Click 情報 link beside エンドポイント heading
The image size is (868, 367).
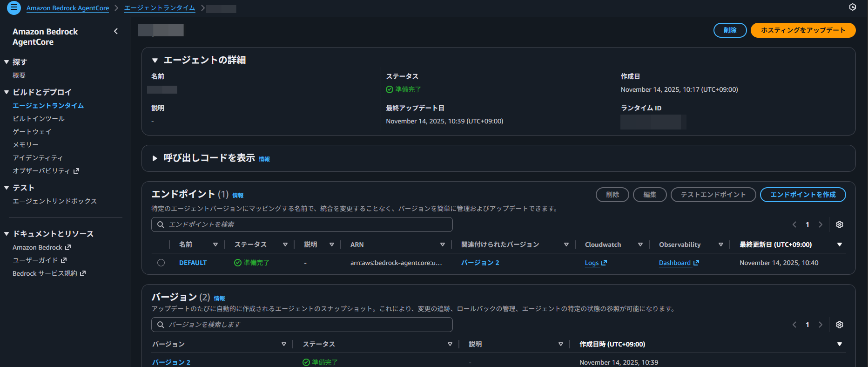238,196
